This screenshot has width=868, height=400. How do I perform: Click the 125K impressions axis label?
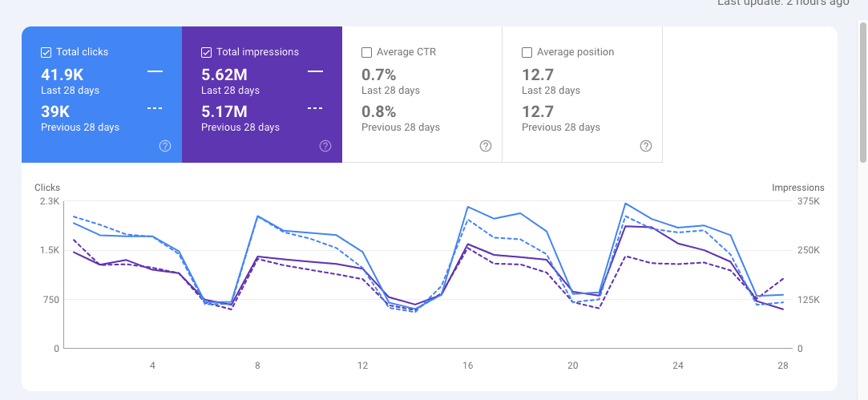808,300
